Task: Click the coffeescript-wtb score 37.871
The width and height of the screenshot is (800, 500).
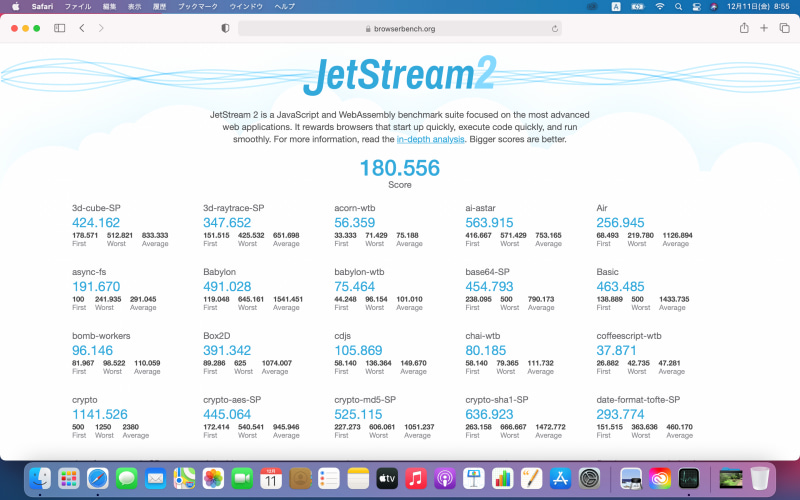Action: [x=616, y=351]
